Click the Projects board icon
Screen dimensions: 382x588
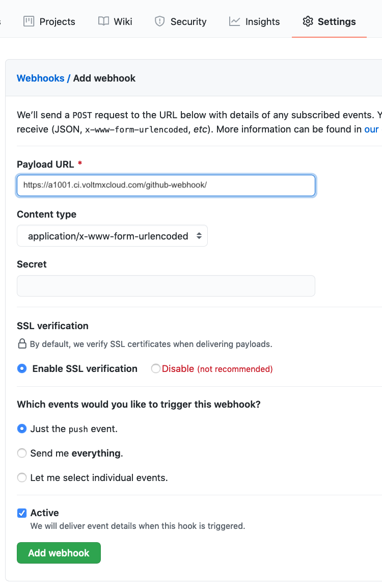pos(29,21)
